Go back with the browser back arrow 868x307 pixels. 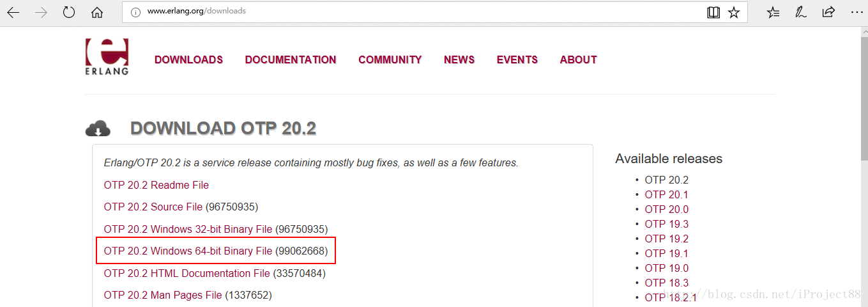pyautogui.click(x=13, y=12)
